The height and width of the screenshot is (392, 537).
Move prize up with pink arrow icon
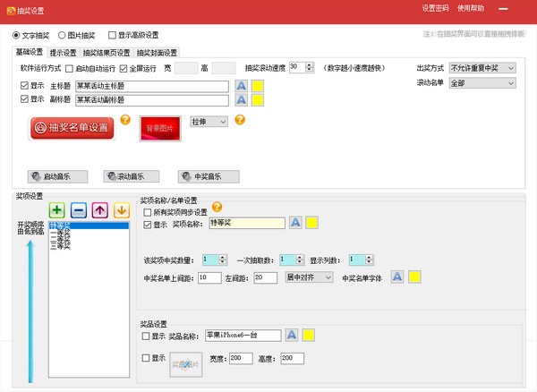[x=100, y=210]
